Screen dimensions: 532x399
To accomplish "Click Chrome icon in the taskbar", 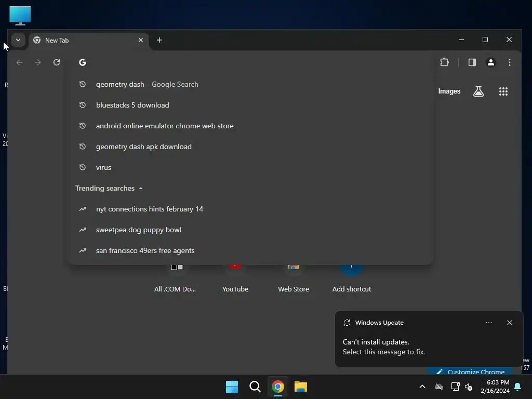I will (x=278, y=387).
